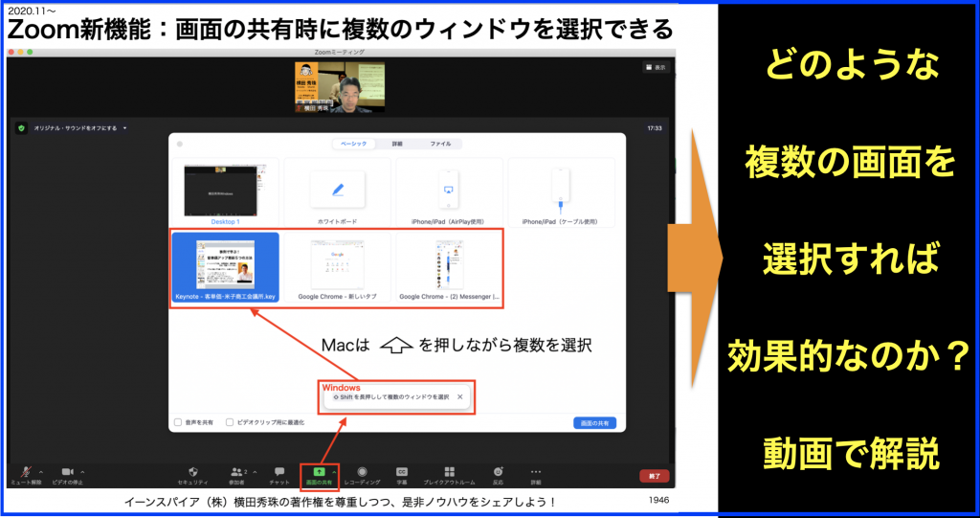This screenshot has height=518, width=980.
Task: Expand the arrow next to the mute button
Action: point(41,472)
